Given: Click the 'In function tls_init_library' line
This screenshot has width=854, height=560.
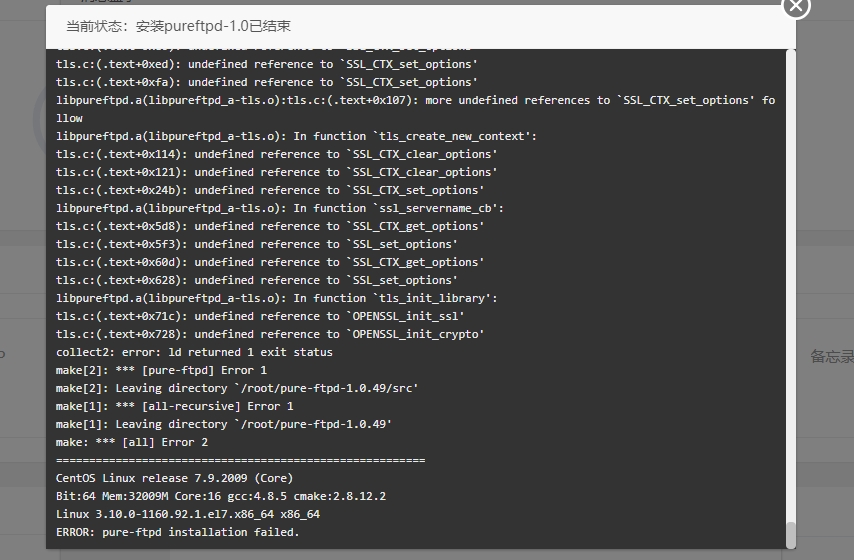Looking at the screenshot, I should click(x=277, y=299).
